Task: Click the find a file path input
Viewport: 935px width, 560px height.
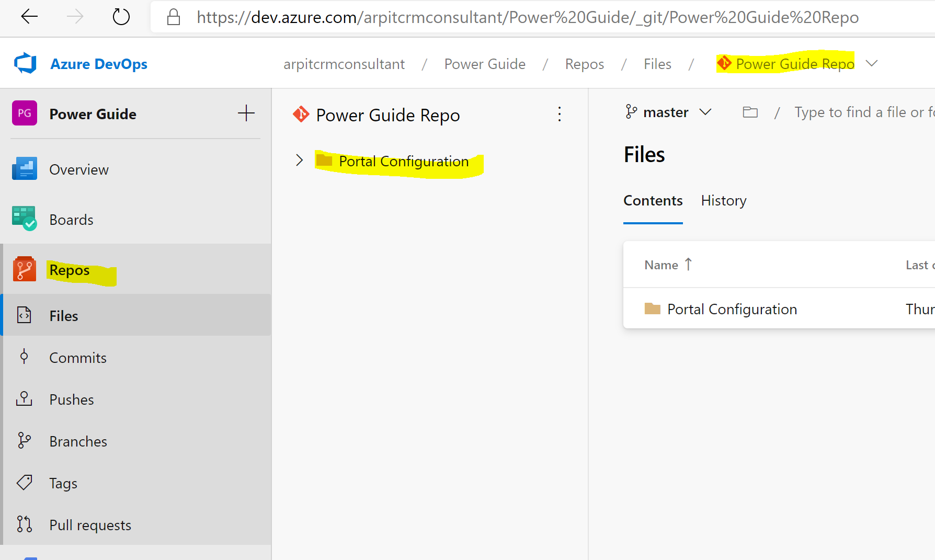Action: pos(864,112)
